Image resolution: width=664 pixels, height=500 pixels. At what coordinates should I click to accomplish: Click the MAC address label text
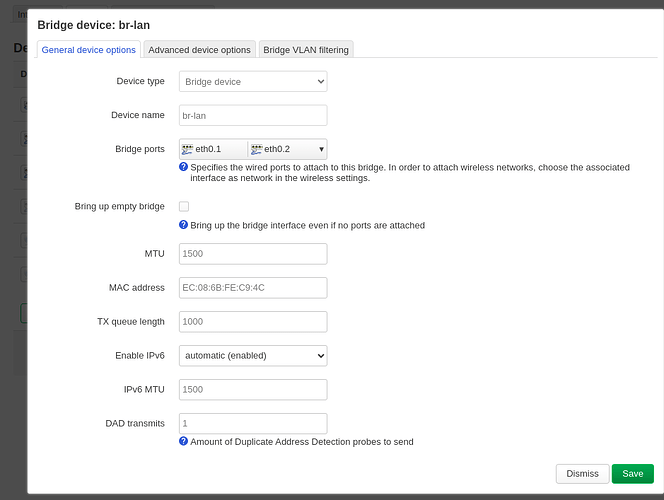[137, 287]
